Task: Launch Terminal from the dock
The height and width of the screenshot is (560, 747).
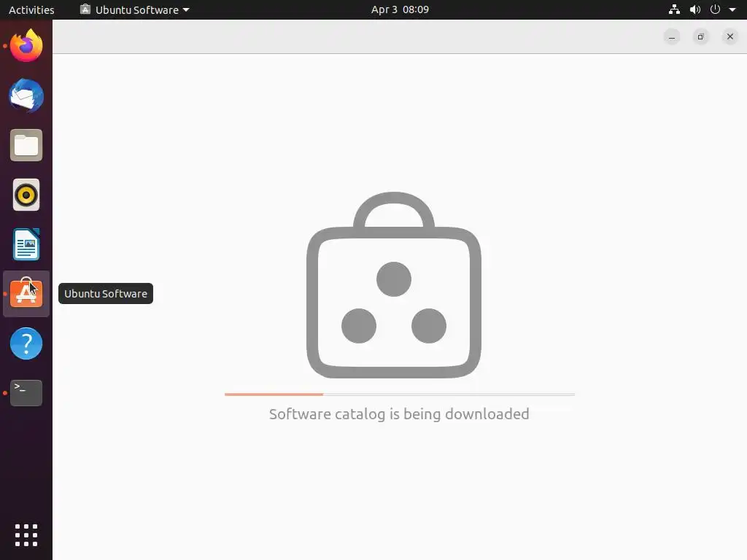Action: 26,393
